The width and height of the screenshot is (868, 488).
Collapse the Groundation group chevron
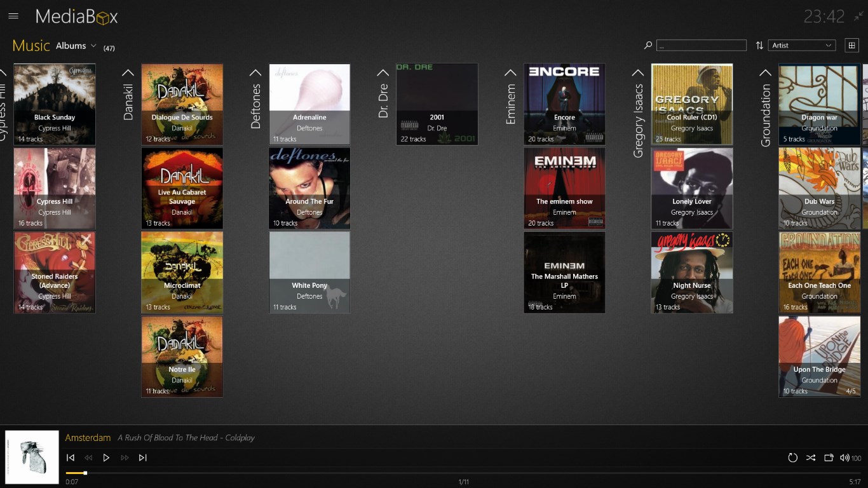click(765, 72)
